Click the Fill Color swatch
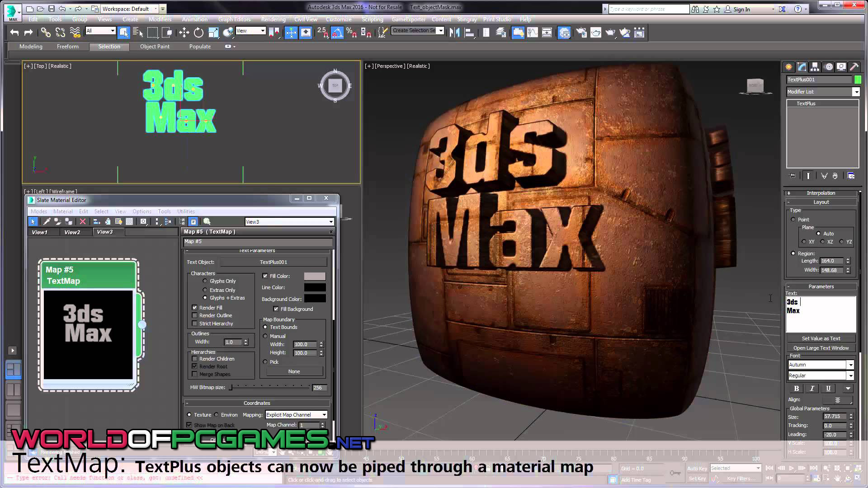 coord(315,276)
